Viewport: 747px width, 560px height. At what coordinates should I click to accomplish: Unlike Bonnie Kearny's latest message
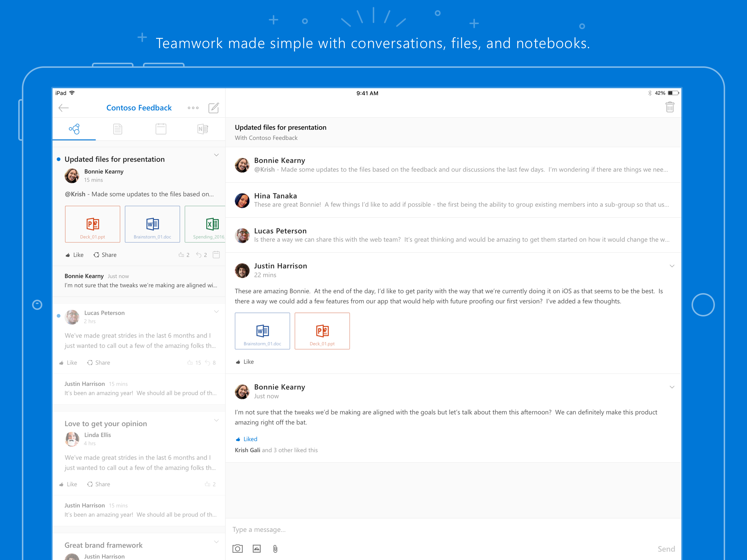(247, 439)
